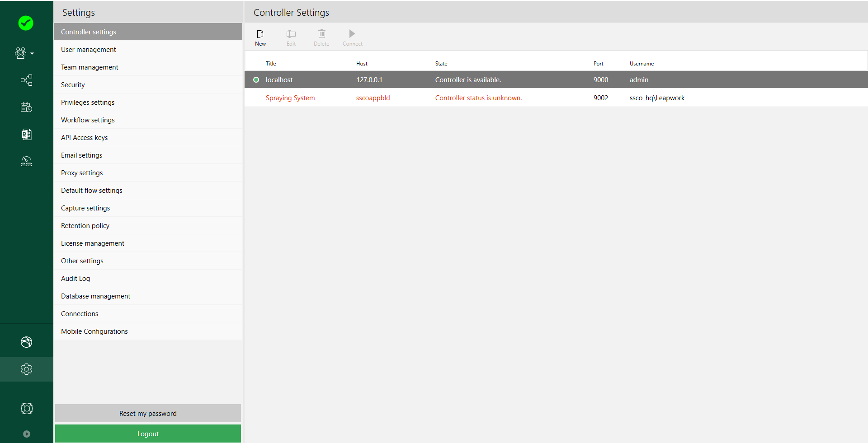Expand the team dropdown arrow in sidebar
The image size is (868, 443).
click(x=32, y=54)
